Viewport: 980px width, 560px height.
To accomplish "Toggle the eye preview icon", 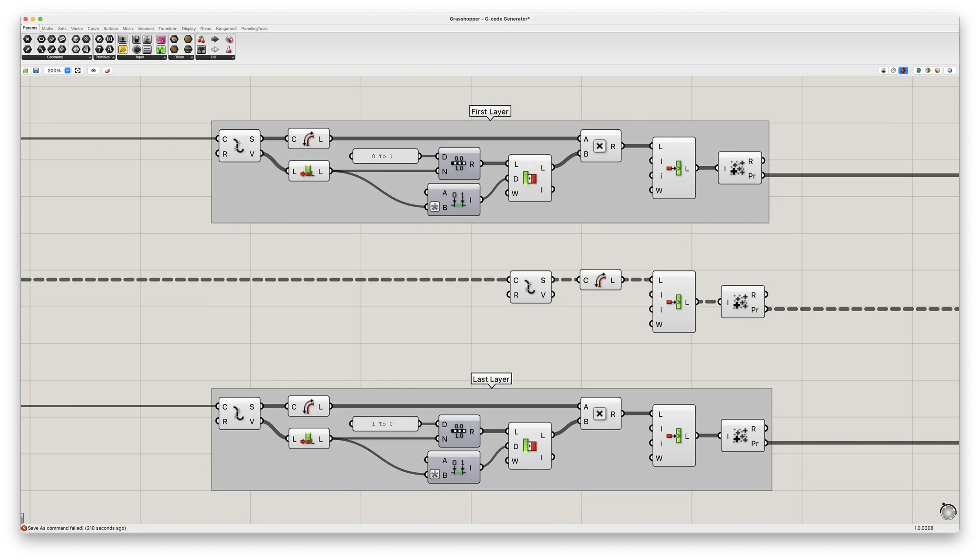I will click(x=93, y=70).
